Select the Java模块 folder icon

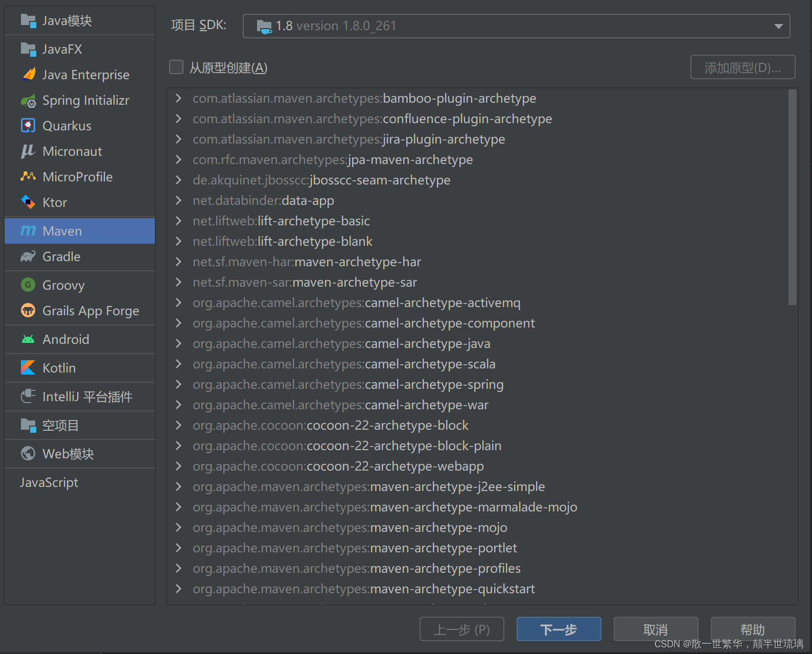click(x=28, y=21)
